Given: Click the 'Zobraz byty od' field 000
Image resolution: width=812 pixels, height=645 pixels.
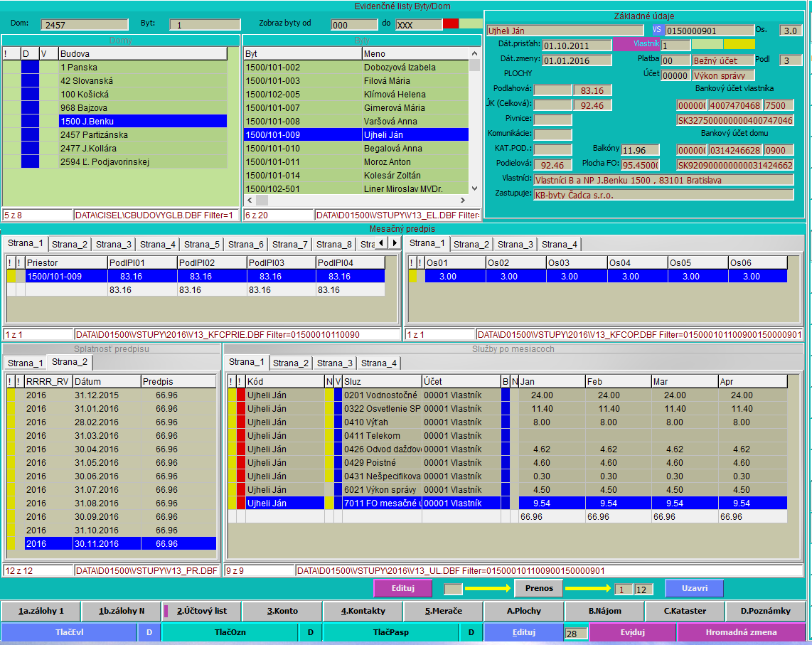Looking at the screenshot, I should (354, 24).
